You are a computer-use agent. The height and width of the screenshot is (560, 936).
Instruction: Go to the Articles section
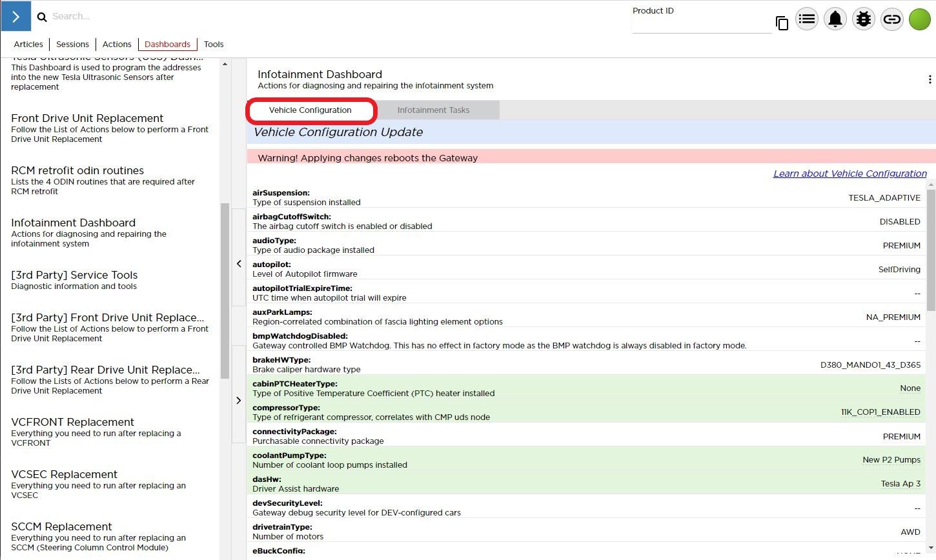[x=28, y=45]
